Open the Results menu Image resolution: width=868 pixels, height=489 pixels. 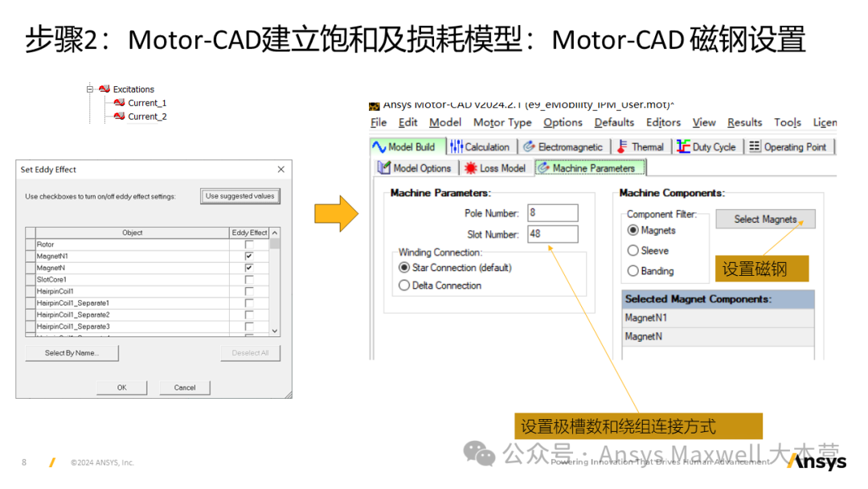tap(744, 122)
